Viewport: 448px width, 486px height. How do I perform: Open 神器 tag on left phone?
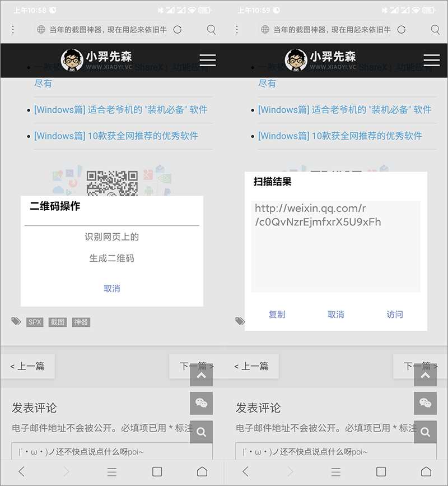tap(81, 322)
